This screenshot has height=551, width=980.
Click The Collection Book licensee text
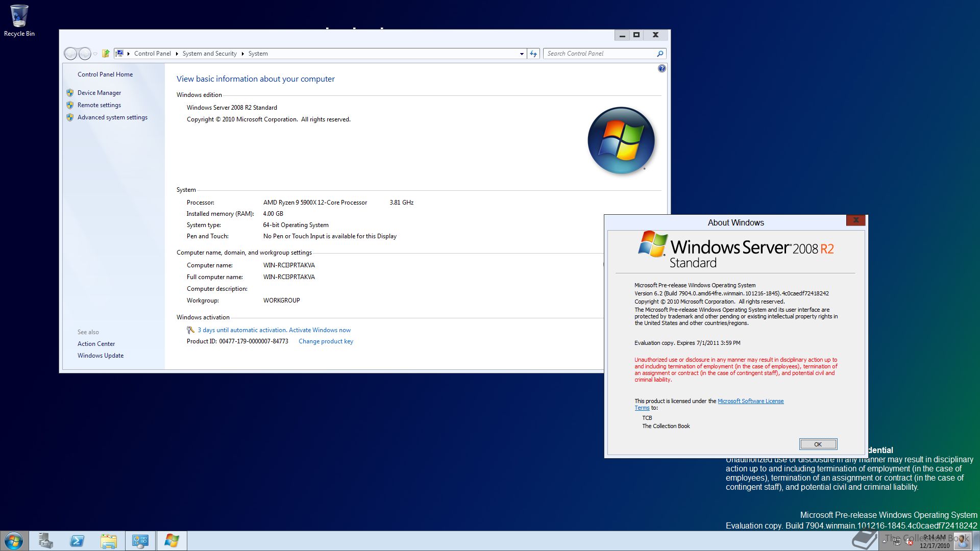[666, 426]
